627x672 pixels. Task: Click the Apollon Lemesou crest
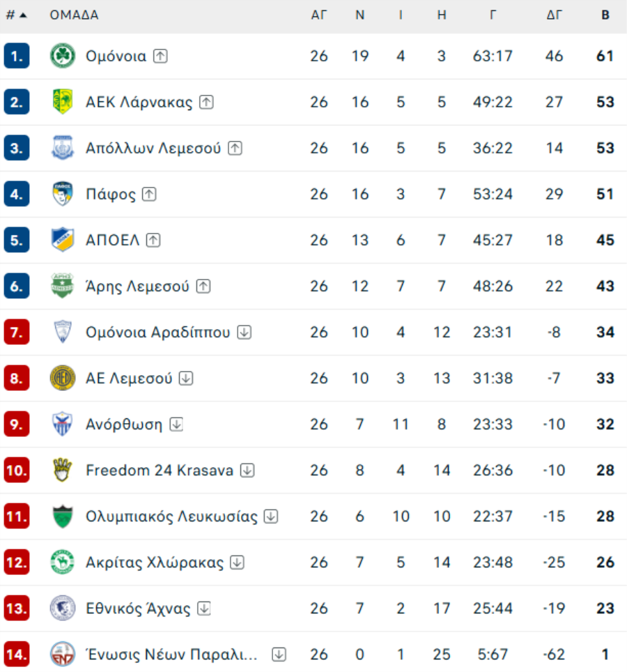tap(63, 148)
